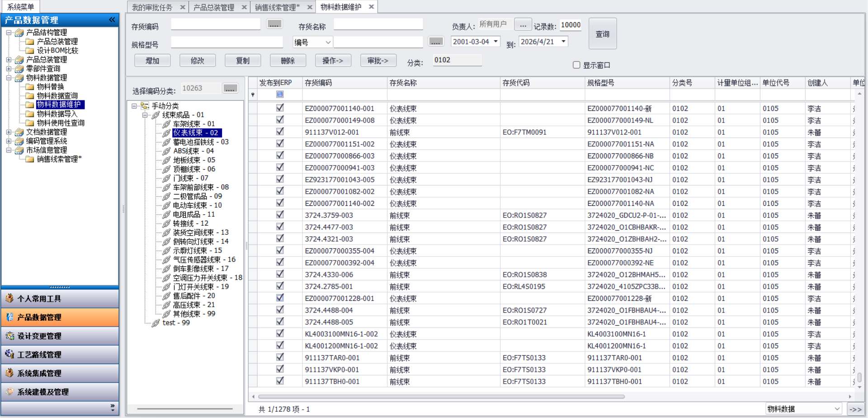Click the 系统建模及管理 icon

9,392
